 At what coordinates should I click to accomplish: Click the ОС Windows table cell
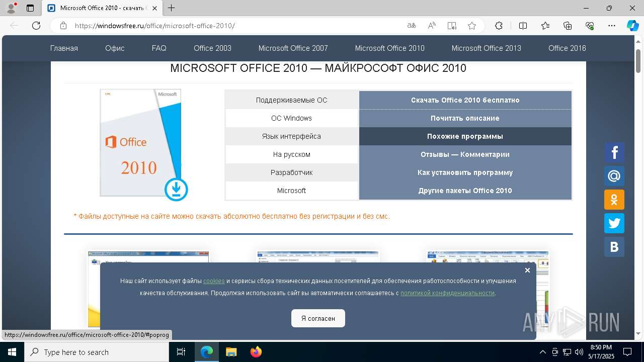point(292,118)
